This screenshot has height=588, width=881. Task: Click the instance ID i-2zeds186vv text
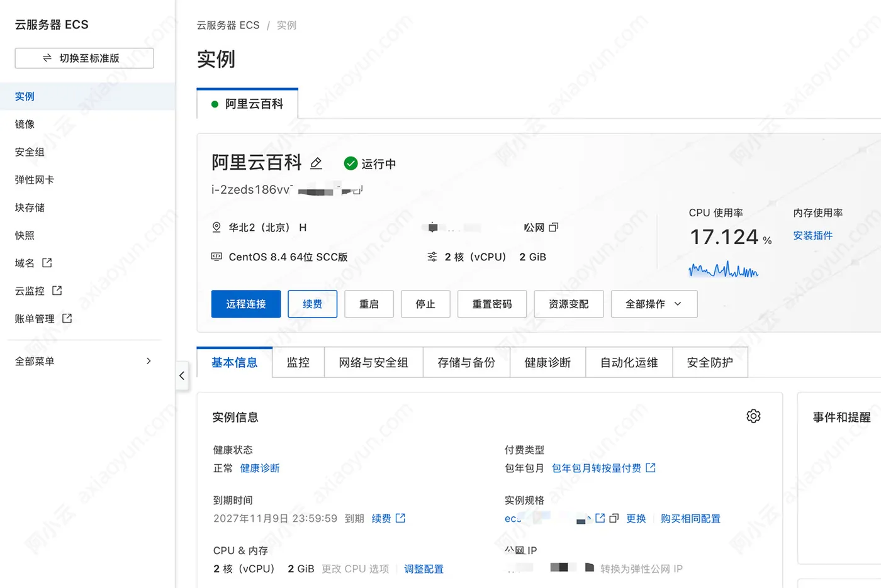coord(252,189)
